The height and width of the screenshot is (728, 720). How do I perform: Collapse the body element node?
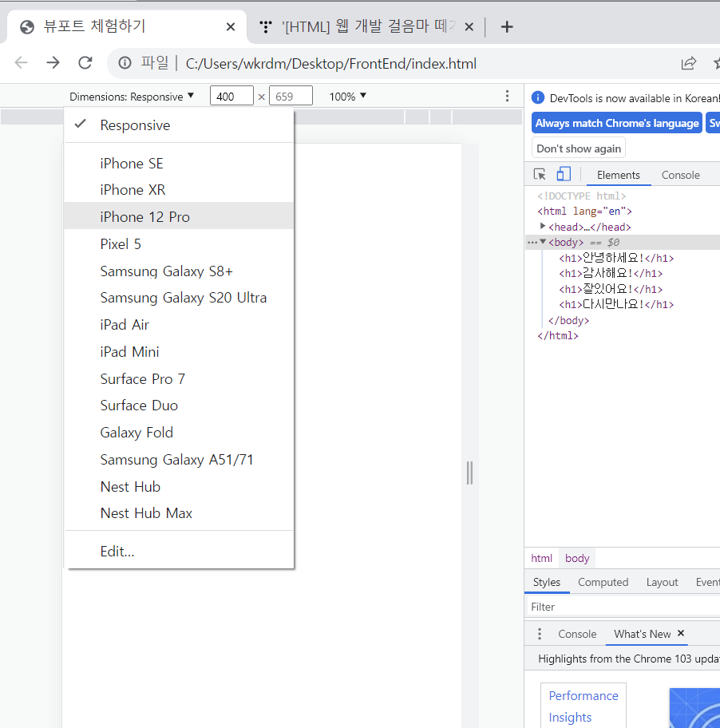pos(542,242)
